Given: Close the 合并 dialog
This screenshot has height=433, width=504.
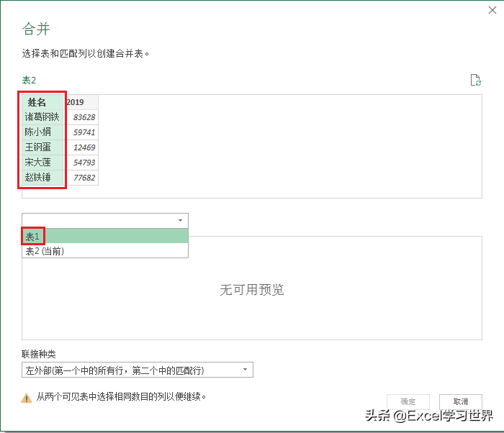Looking at the screenshot, I should tap(492, 10).
